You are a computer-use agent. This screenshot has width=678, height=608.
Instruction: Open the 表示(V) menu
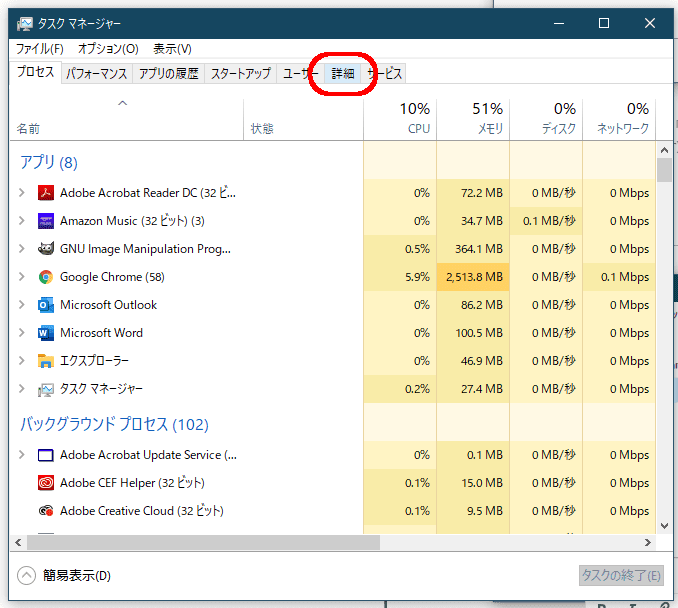coord(172,48)
